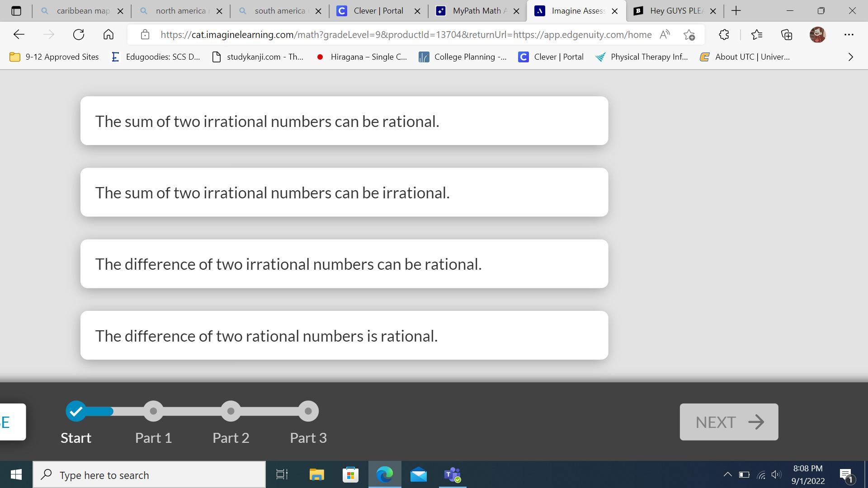Select 'sum of two irrationals can be irrational'
Image resolution: width=868 pixels, height=488 pixels.
(x=344, y=192)
